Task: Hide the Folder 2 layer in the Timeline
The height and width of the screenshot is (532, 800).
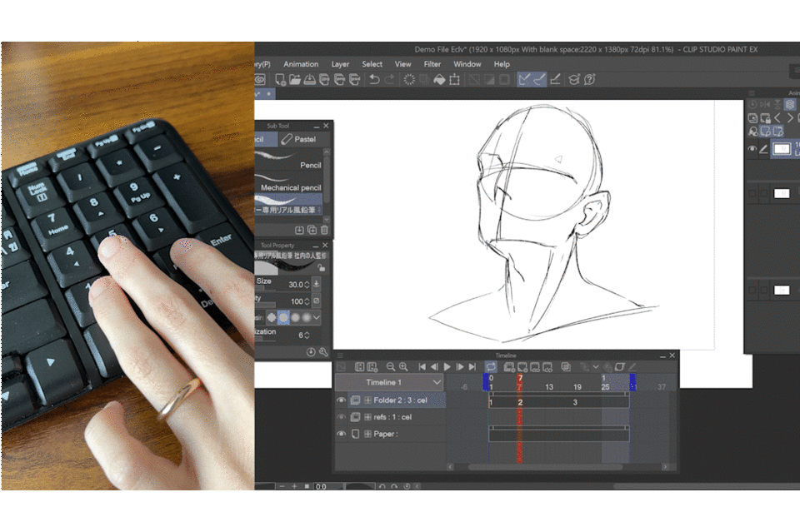Action: [x=341, y=400]
